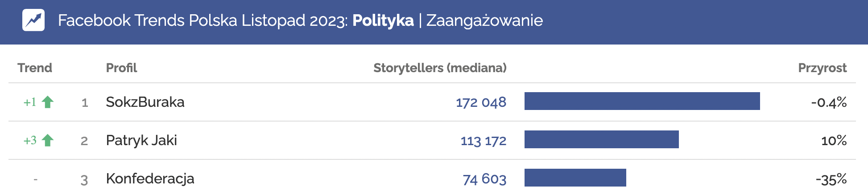This screenshot has width=868, height=195.
Task: Open the SokzBuraka profile
Action: [145, 102]
